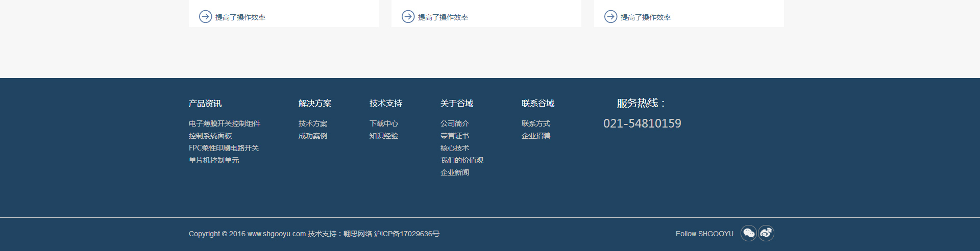
Task: Open the 控制系统面板 link
Action: 210,136
